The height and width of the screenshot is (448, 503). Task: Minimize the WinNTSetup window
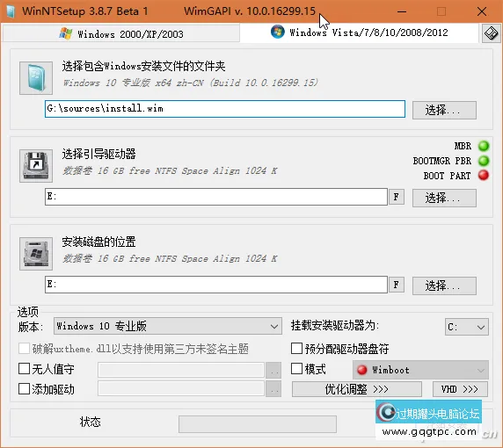[402, 11]
